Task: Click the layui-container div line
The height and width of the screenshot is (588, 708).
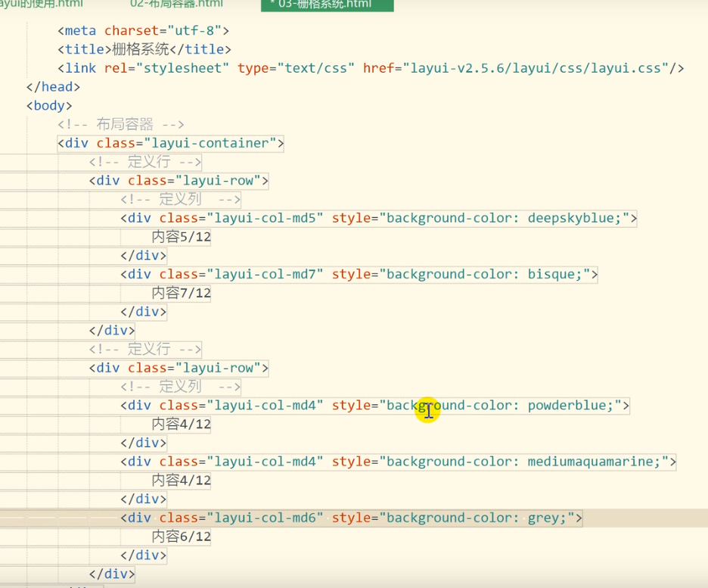Action: (171, 143)
